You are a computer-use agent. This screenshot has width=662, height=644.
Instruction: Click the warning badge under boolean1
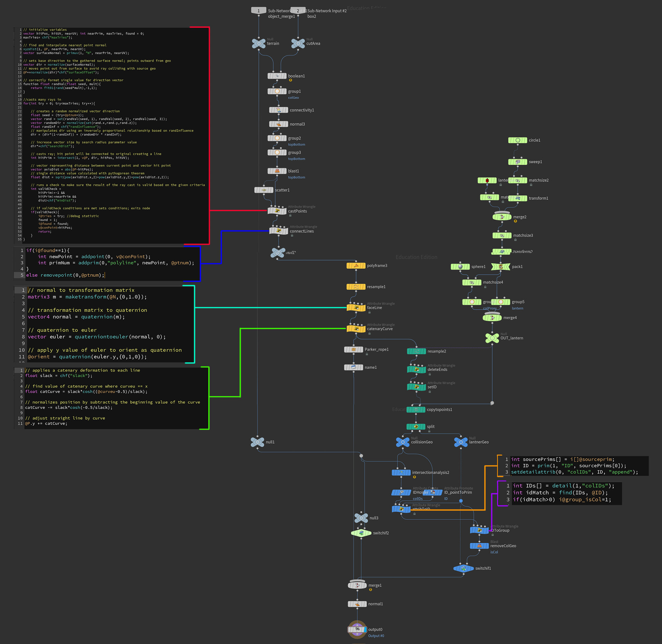coord(290,80)
